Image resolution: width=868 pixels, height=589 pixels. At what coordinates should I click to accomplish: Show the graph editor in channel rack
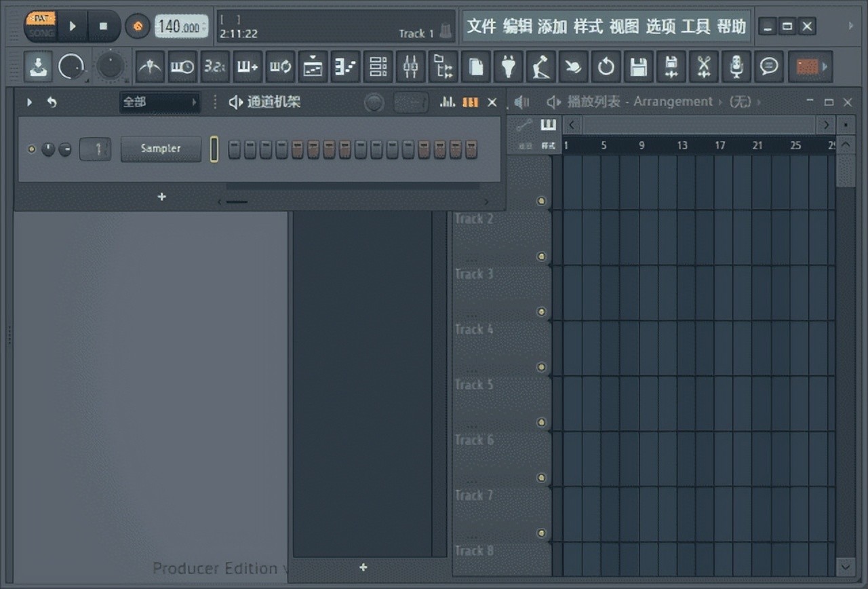click(448, 102)
